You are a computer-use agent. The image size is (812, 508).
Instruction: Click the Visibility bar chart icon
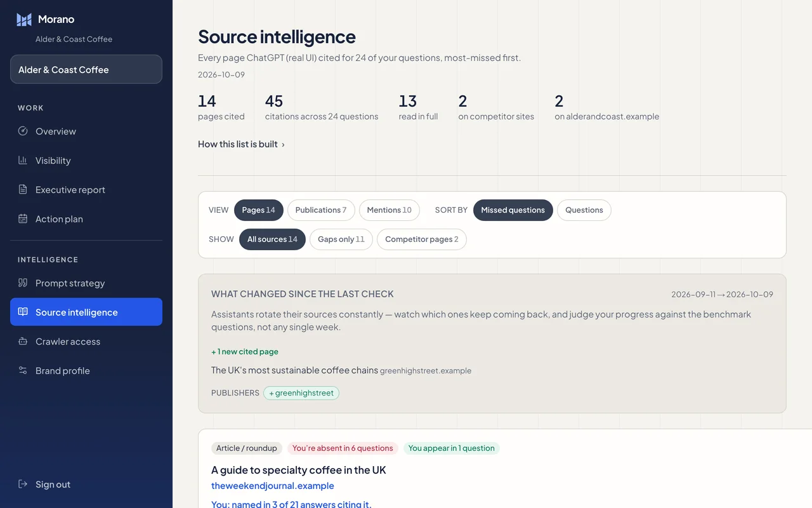point(23,160)
